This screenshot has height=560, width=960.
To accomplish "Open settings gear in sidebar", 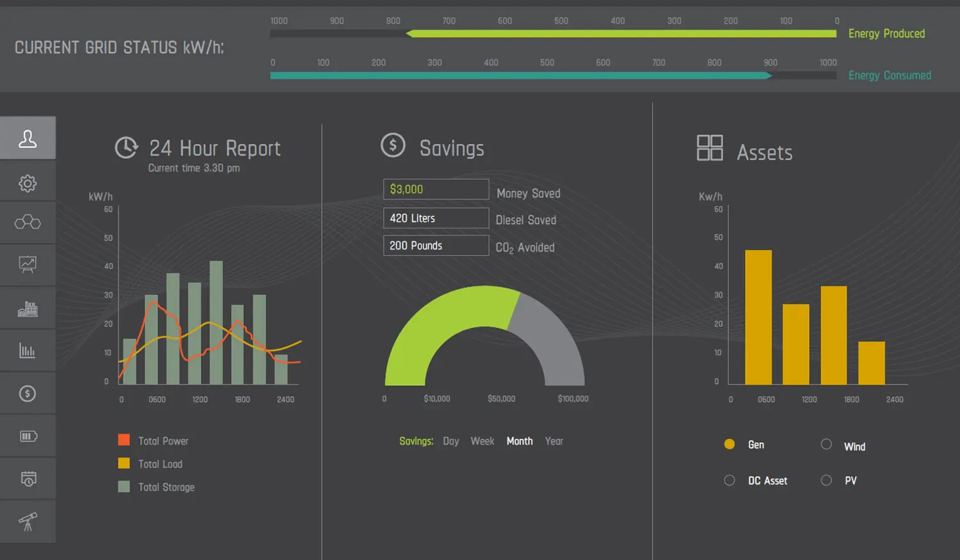I will tap(28, 184).
